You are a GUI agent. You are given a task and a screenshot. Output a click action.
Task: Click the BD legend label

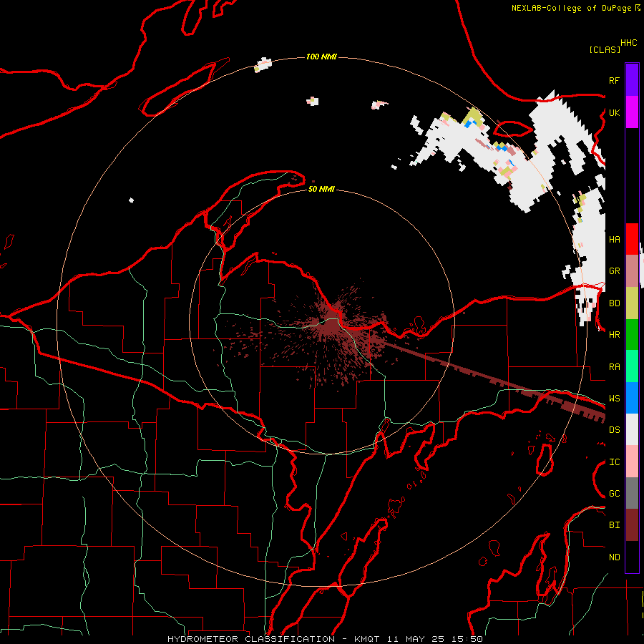pos(614,303)
